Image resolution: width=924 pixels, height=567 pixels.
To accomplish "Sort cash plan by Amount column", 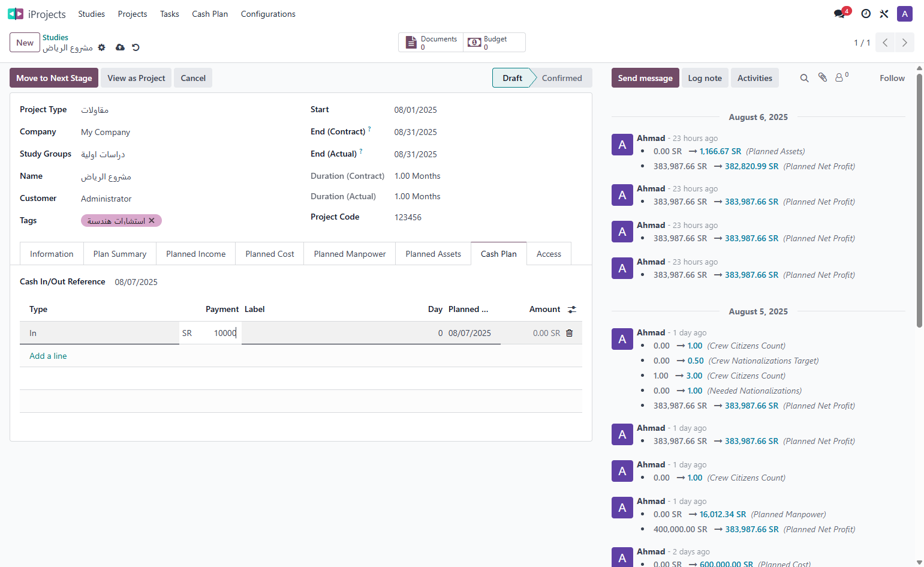I will pyautogui.click(x=544, y=310).
